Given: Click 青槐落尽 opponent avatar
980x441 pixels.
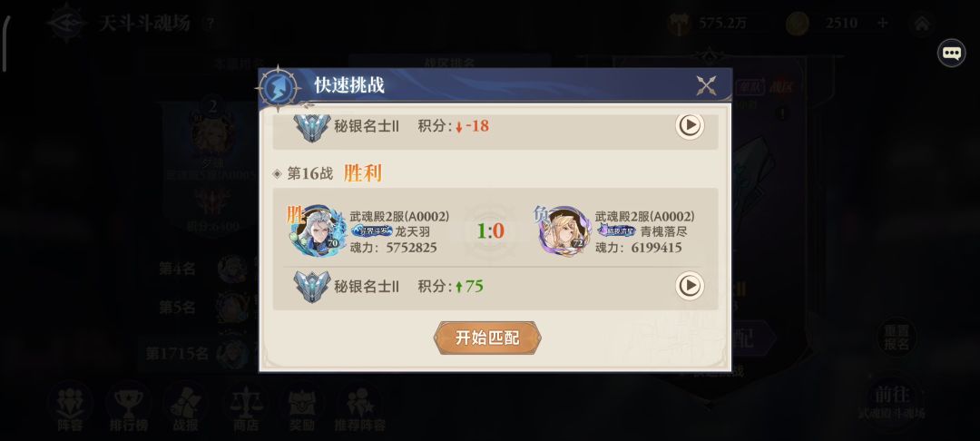Looking at the screenshot, I should (x=563, y=231).
